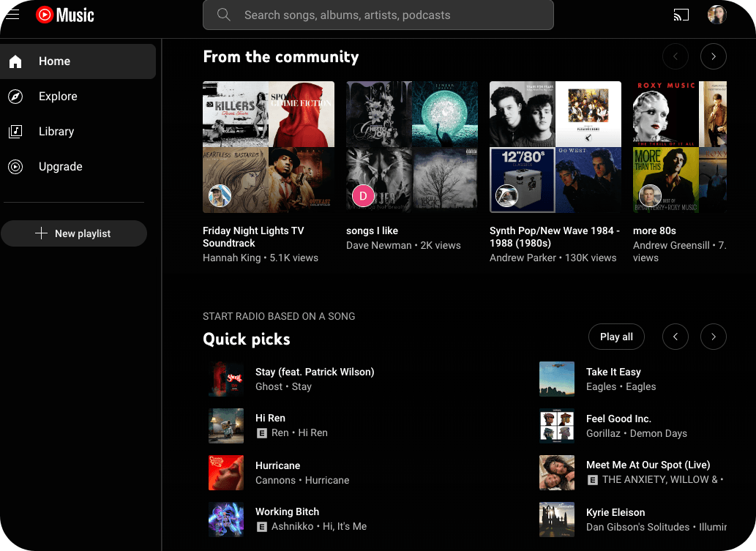Click Play all for Quick picks

click(616, 337)
